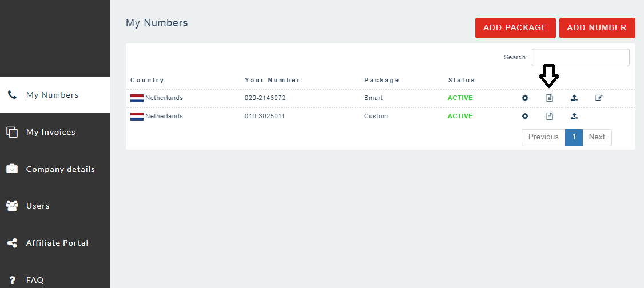Open document icon for number 020-2146072
This screenshot has height=288, width=644.
[550, 98]
